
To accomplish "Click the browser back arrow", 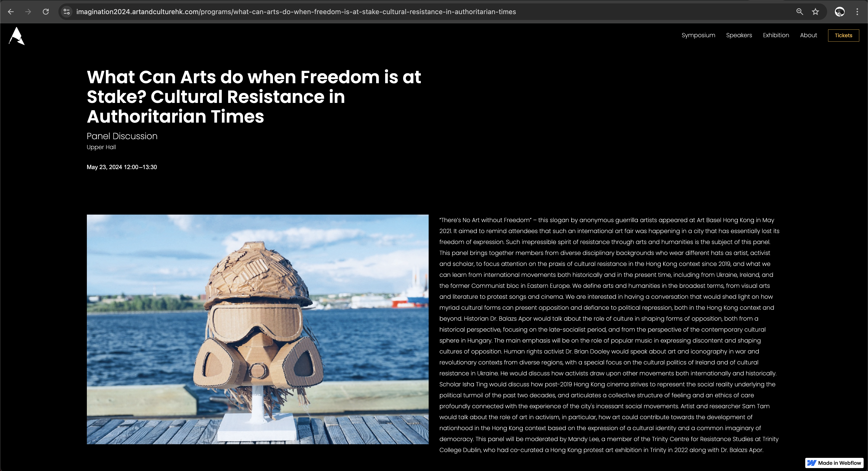I will (x=11, y=12).
